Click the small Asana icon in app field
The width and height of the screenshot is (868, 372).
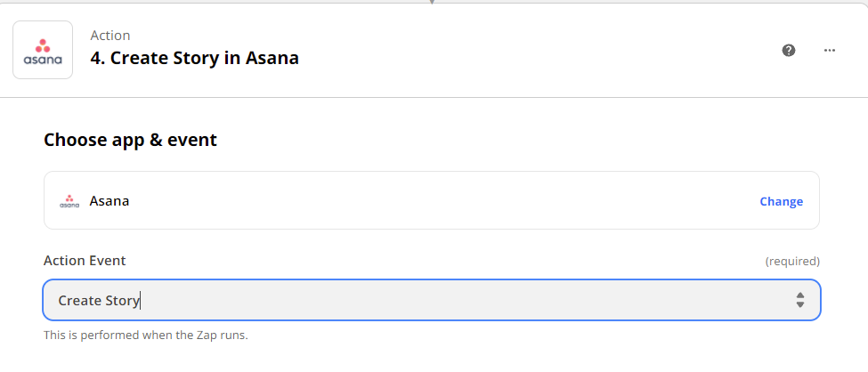coord(69,201)
